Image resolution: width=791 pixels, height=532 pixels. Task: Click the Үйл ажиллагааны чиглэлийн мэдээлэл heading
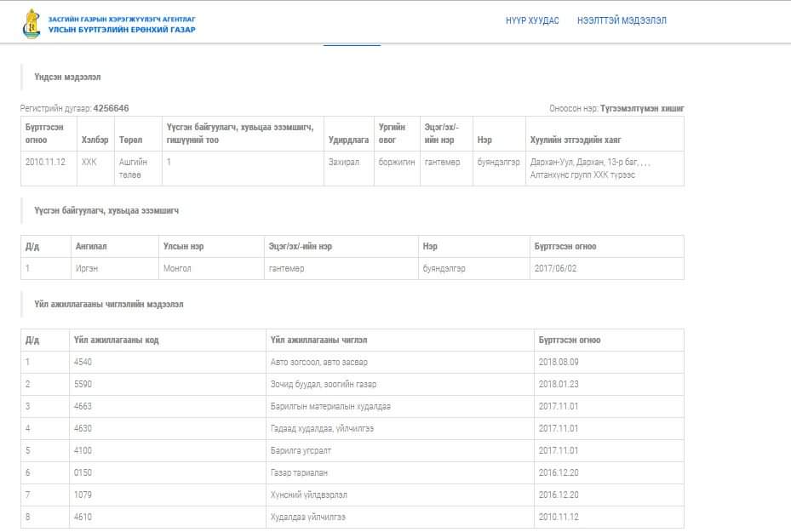(109, 305)
